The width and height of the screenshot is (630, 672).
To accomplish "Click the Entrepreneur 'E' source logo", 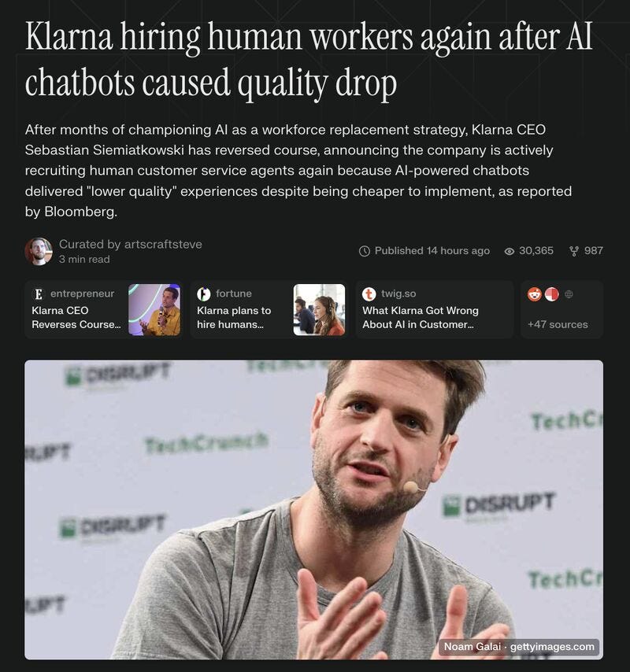I will click(x=39, y=294).
